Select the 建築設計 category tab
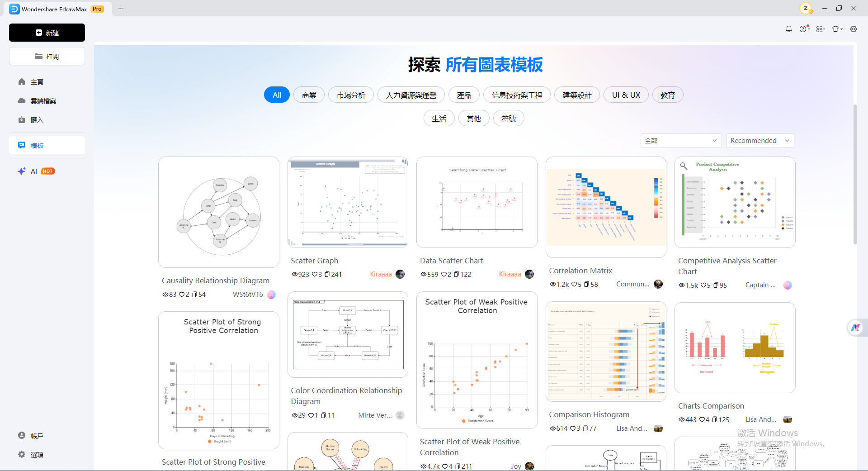 coord(577,95)
